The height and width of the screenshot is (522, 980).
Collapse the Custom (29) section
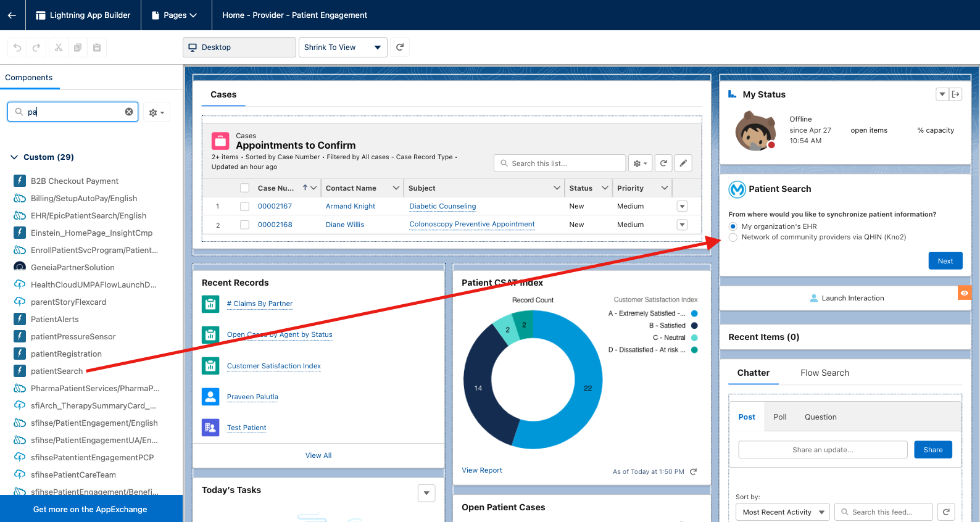pos(14,157)
